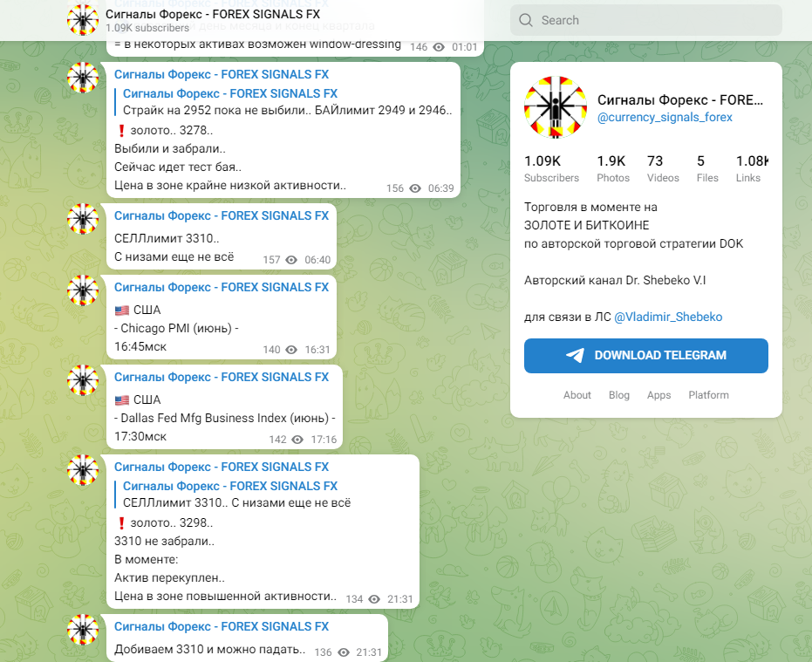Click avatar beside the Dallas Fed message
The height and width of the screenshot is (662, 812).
(83, 380)
